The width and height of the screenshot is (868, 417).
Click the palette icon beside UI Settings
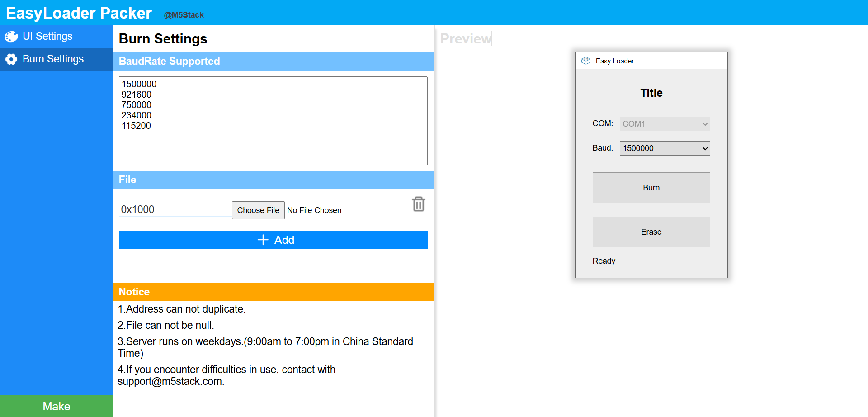click(11, 37)
